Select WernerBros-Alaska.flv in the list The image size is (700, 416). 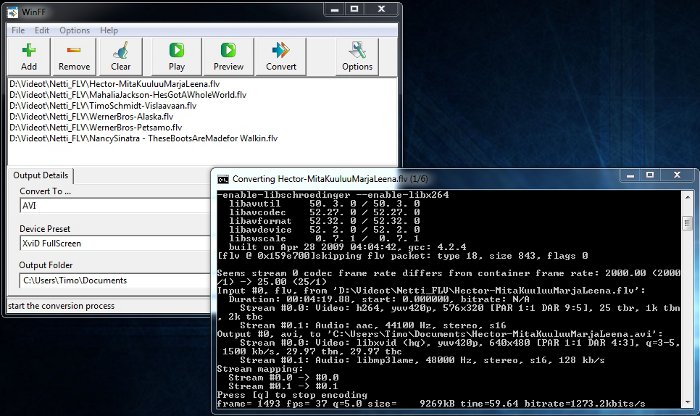[x=92, y=116]
